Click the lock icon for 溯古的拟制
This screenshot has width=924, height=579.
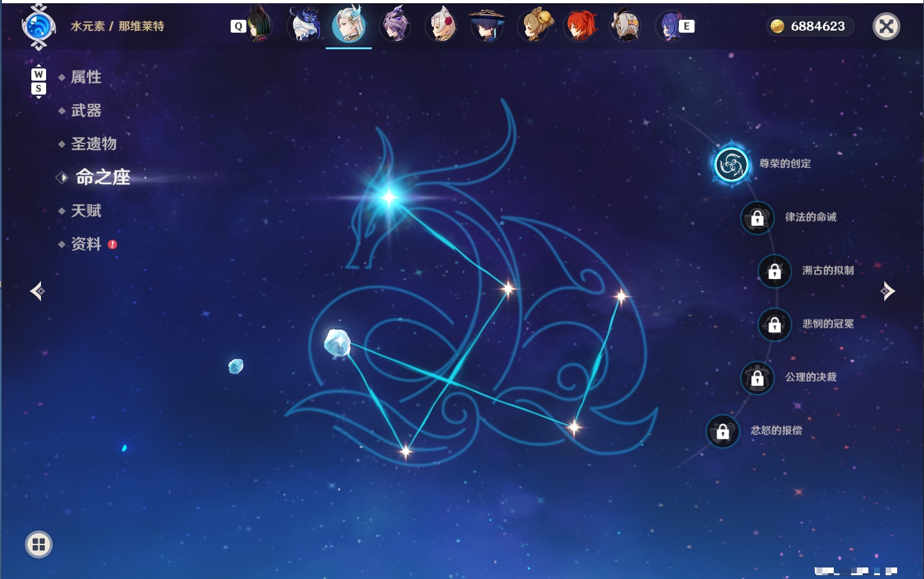tap(774, 271)
